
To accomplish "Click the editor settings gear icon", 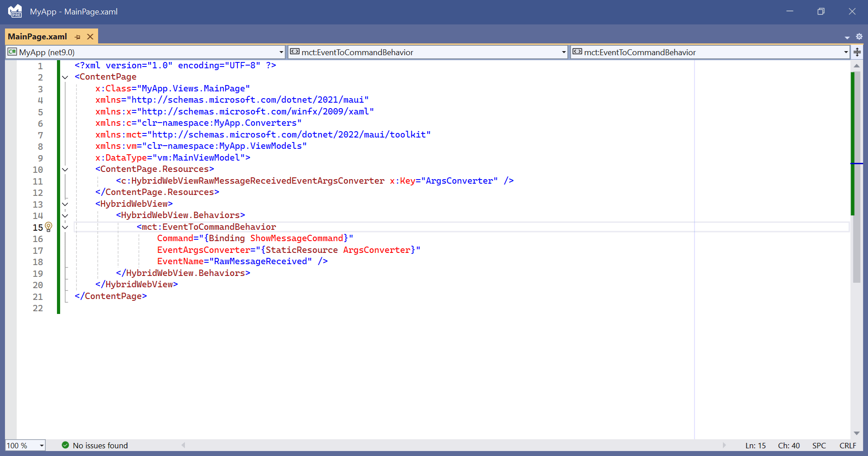I will click(x=860, y=37).
